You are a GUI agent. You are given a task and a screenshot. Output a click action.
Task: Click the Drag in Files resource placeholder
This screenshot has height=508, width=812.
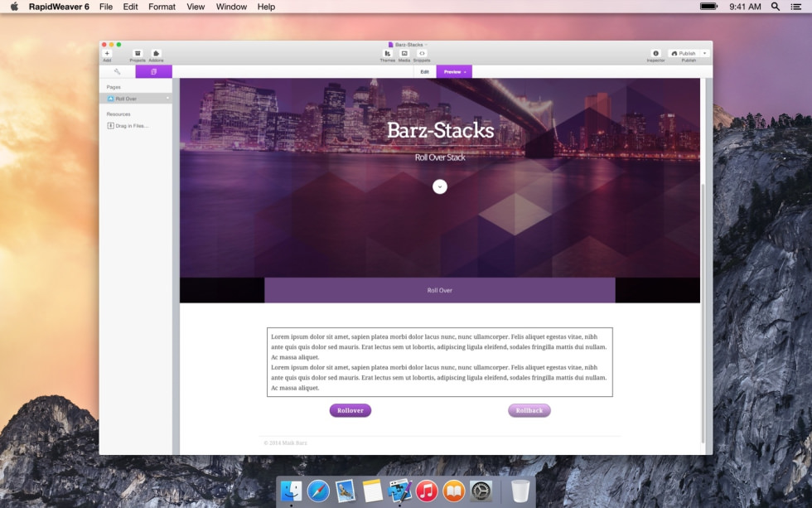(128, 126)
